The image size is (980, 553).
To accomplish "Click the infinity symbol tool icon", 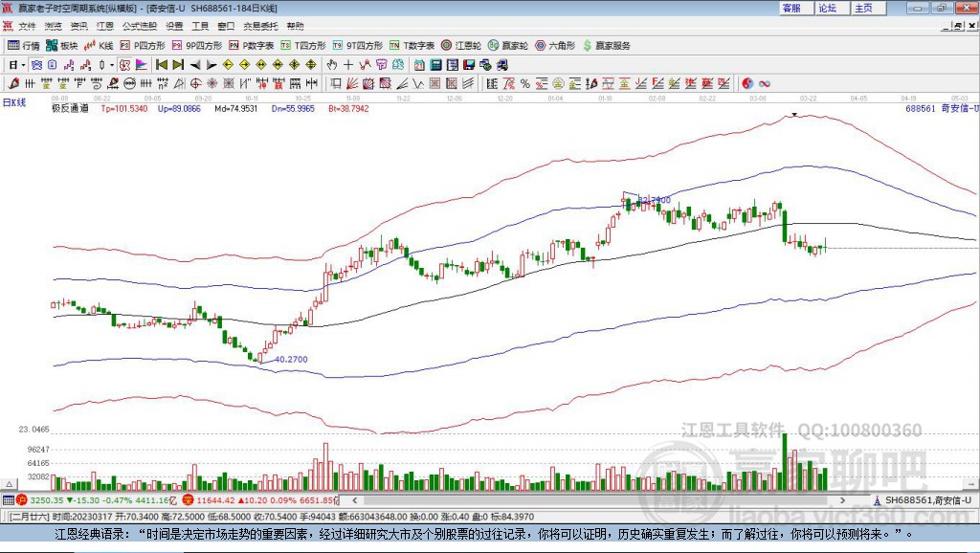I will [765, 84].
